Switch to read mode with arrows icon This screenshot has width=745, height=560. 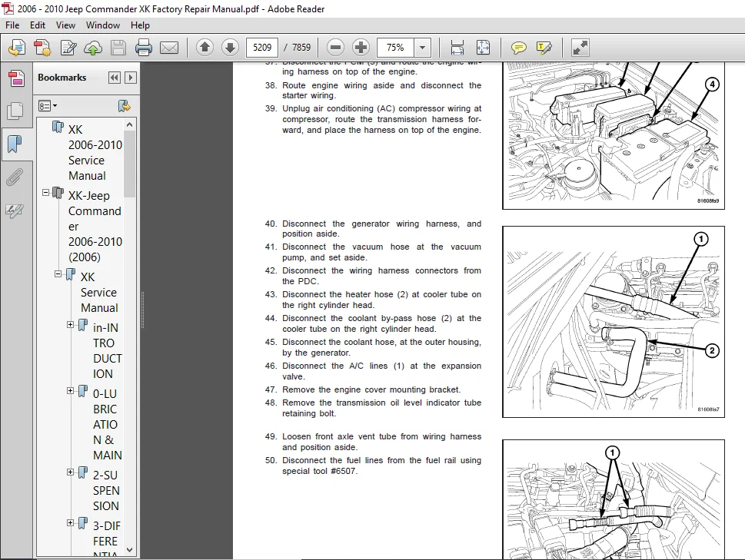pyautogui.click(x=580, y=48)
